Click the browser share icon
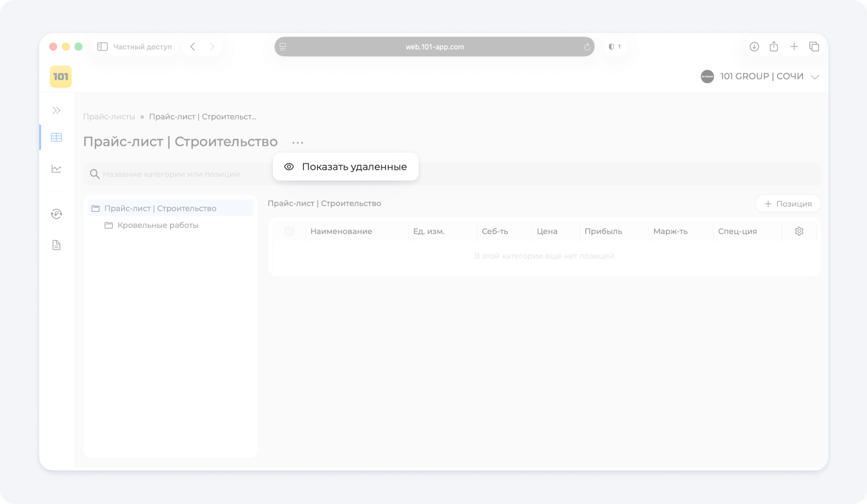867x504 pixels. point(774,47)
